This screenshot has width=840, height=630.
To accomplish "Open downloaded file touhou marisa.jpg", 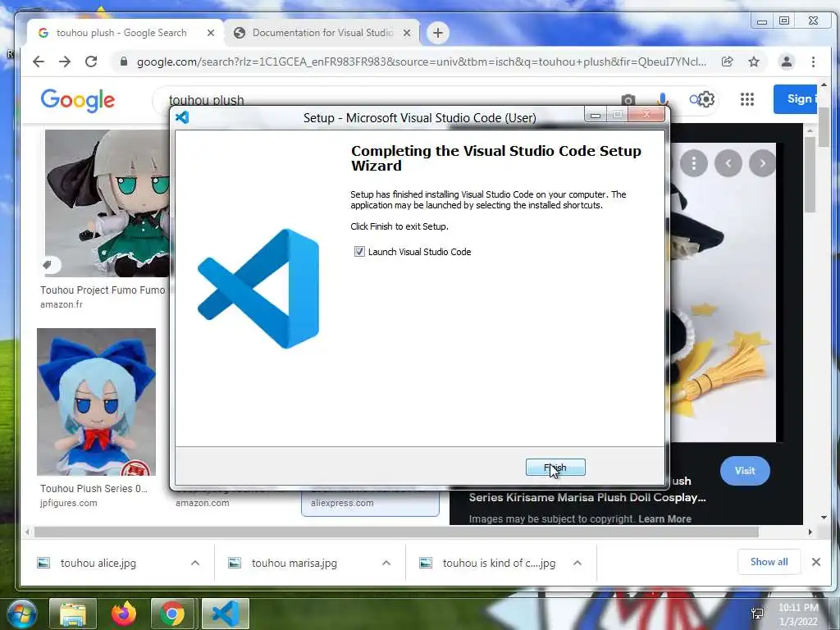I will [294, 563].
